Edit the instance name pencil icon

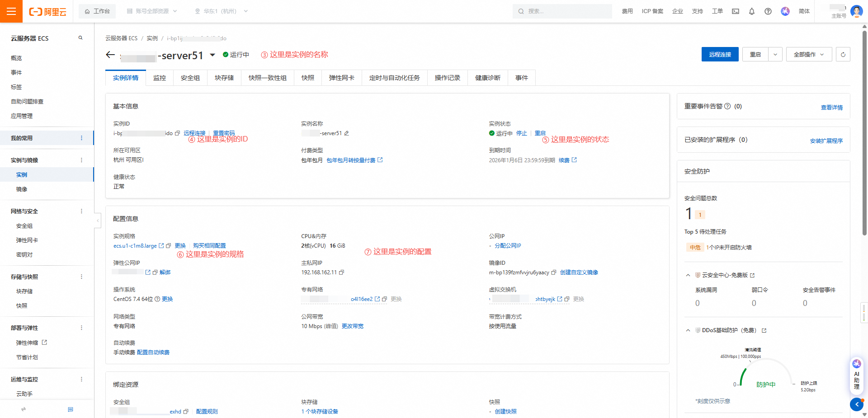346,133
